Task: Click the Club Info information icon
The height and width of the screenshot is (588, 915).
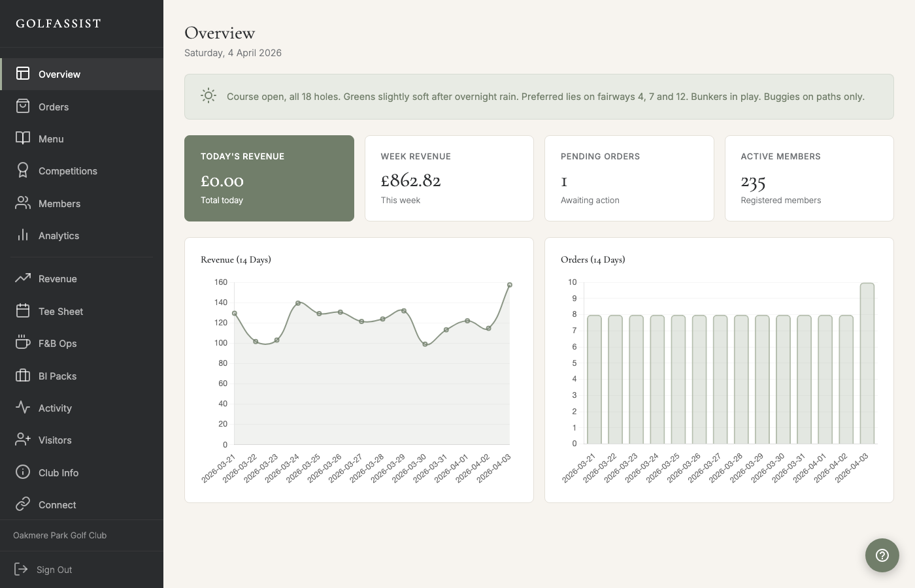Action: [23, 472]
